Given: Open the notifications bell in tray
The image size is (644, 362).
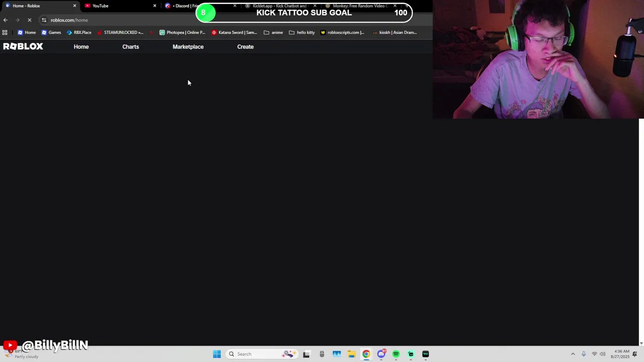Looking at the screenshot, I should [635, 354].
